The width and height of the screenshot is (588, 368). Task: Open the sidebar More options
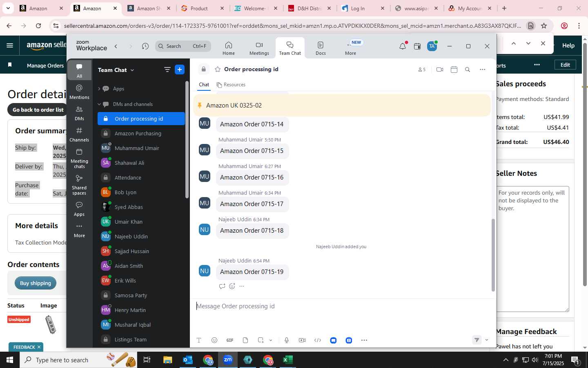pyautogui.click(x=79, y=230)
